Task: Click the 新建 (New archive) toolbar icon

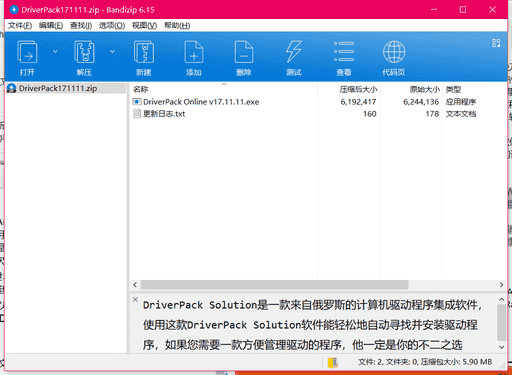Action: tap(144, 52)
